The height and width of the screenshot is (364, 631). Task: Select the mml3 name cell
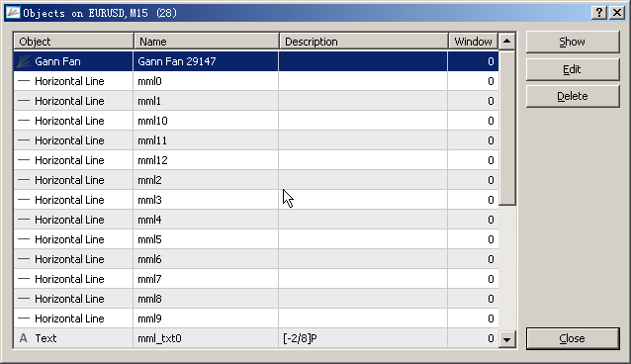206,200
